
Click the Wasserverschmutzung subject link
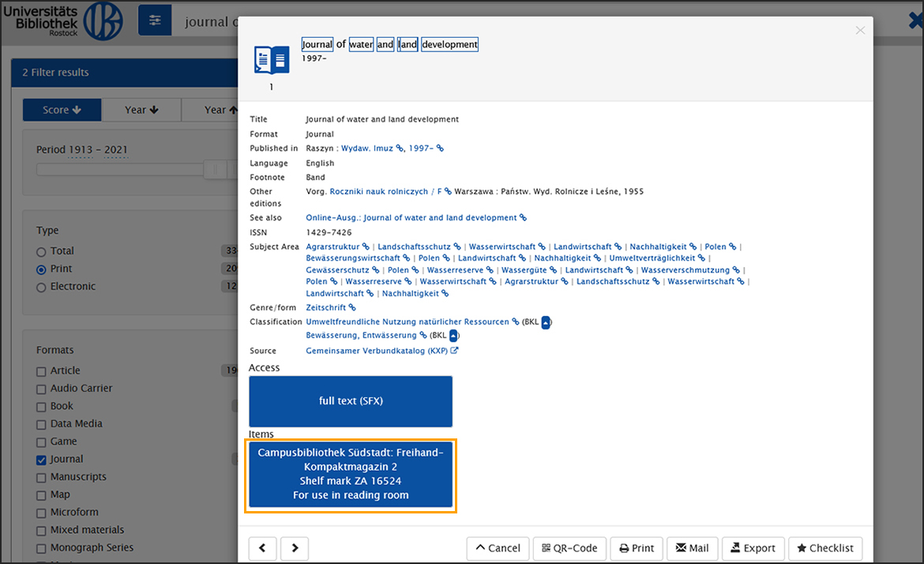click(x=685, y=270)
